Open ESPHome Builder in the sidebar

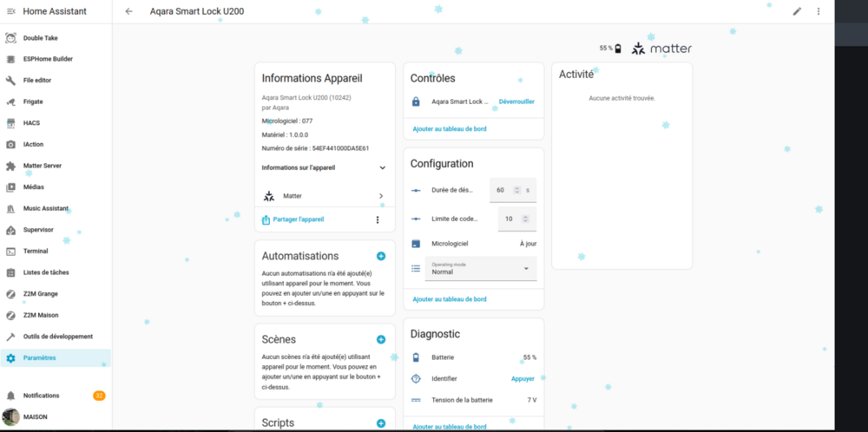[x=56, y=59]
